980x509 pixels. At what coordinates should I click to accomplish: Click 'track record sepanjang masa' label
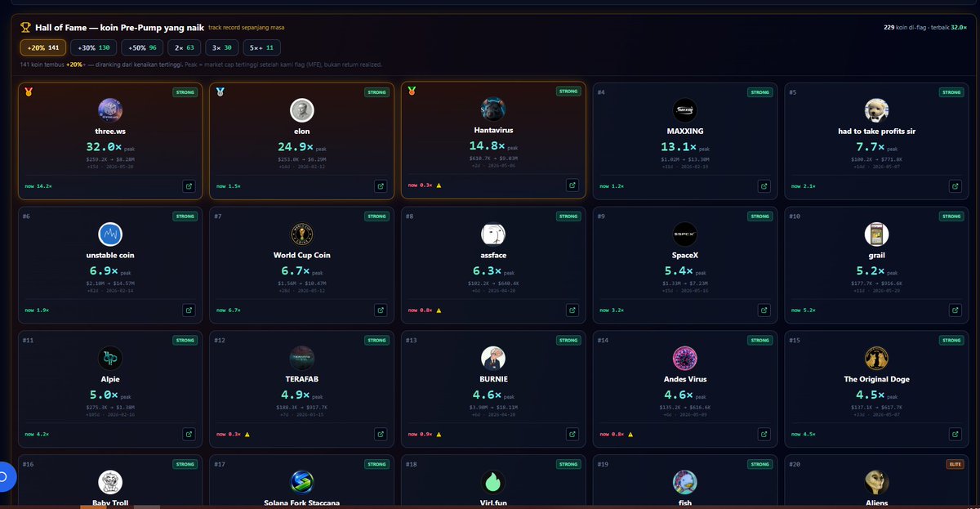click(246, 28)
